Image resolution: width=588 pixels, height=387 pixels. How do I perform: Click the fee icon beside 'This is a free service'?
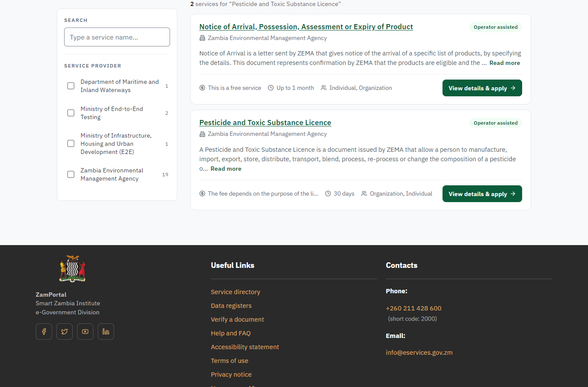(x=202, y=88)
